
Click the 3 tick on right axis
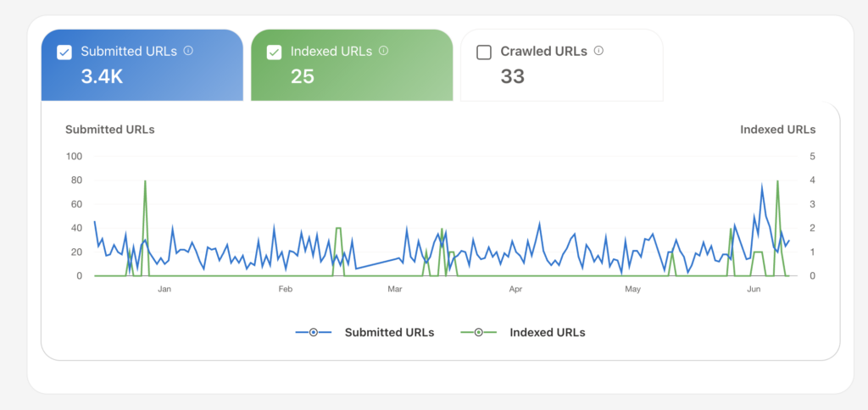coord(813,204)
